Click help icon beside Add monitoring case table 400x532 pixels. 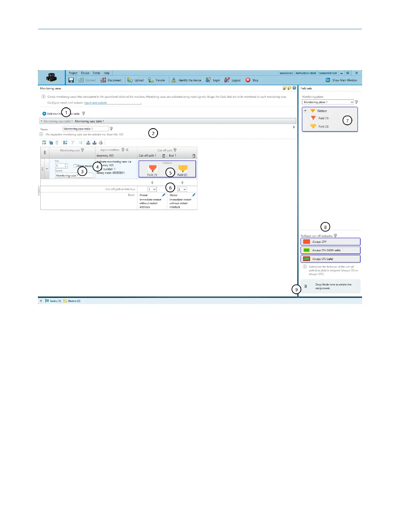(x=84, y=114)
